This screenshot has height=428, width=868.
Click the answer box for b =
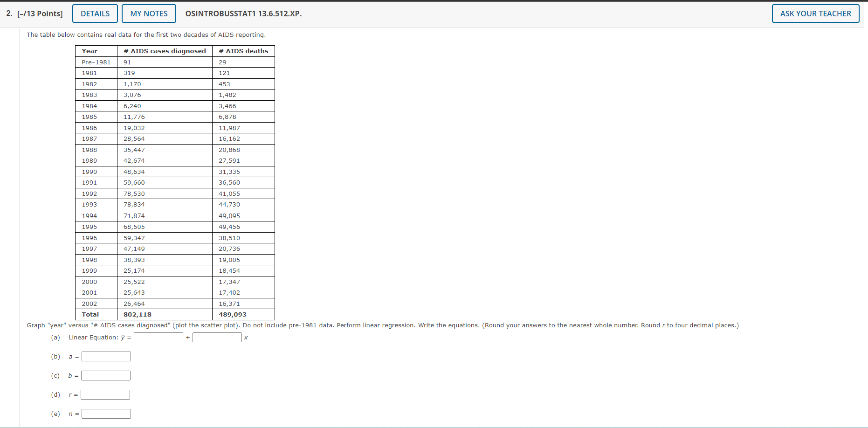coord(105,375)
